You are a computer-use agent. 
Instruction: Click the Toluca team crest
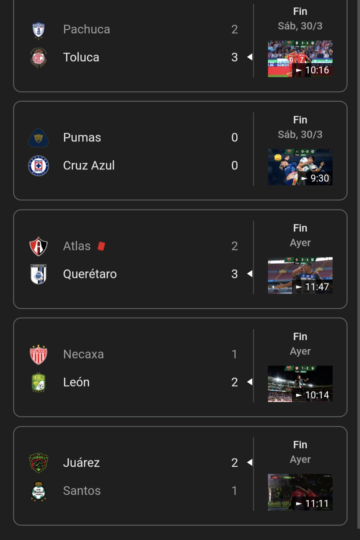(38, 57)
